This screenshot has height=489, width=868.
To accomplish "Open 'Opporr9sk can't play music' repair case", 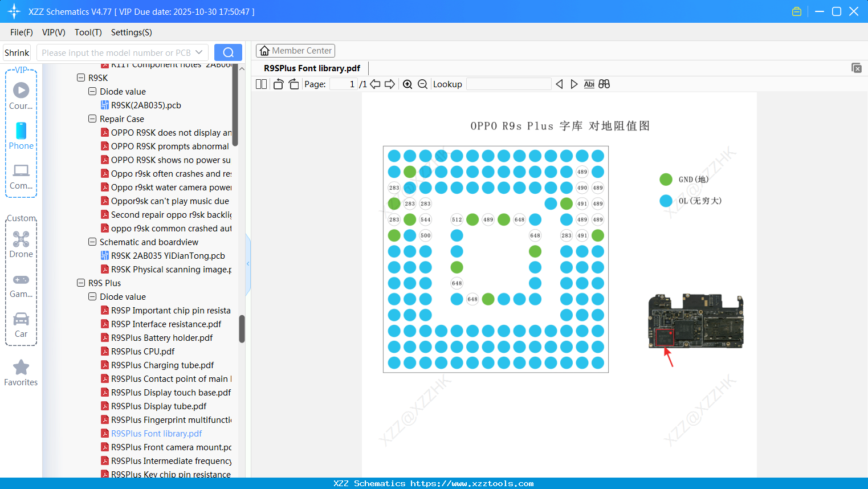I will (170, 201).
